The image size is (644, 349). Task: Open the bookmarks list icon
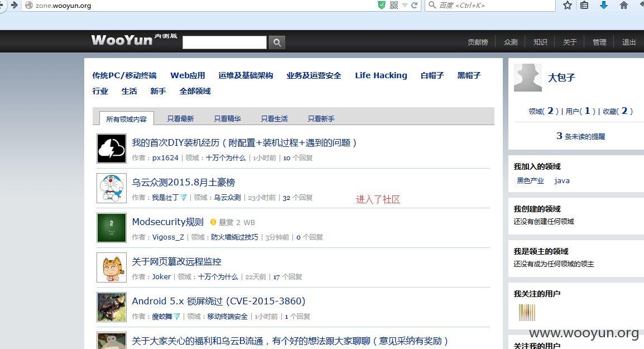[584, 5]
